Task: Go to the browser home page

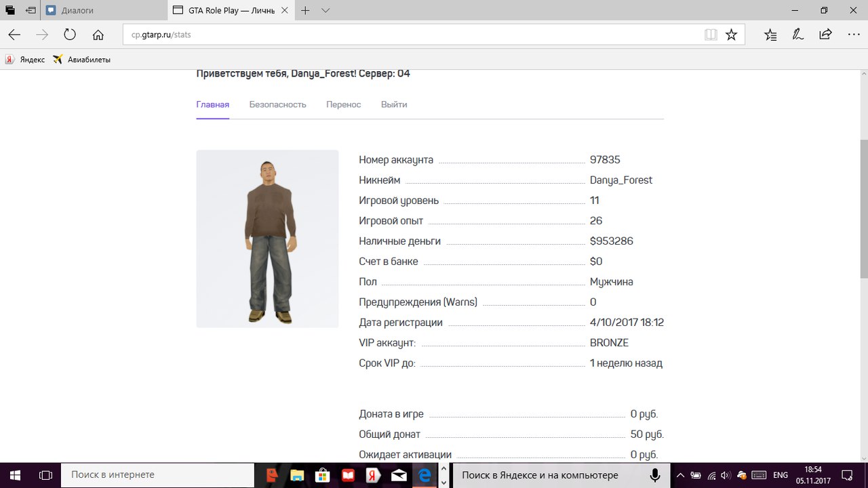Action: 98,35
